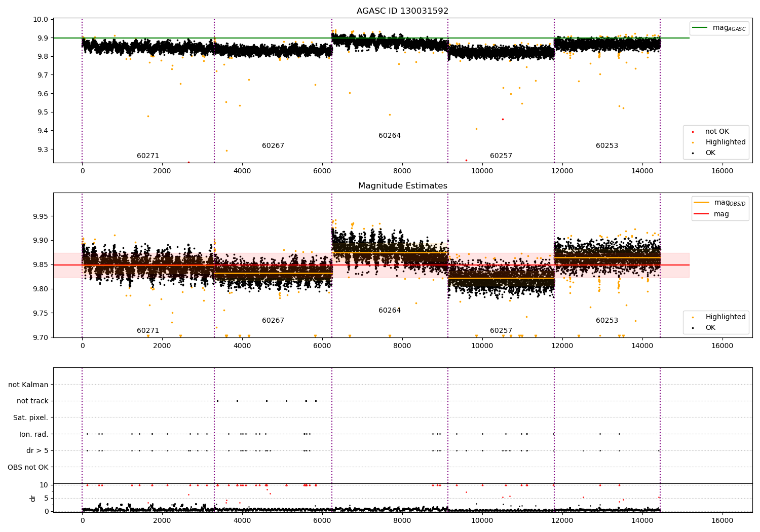Click the 'Magnitude Estimates' plot title
760x532 pixels.
(x=402, y=186)
